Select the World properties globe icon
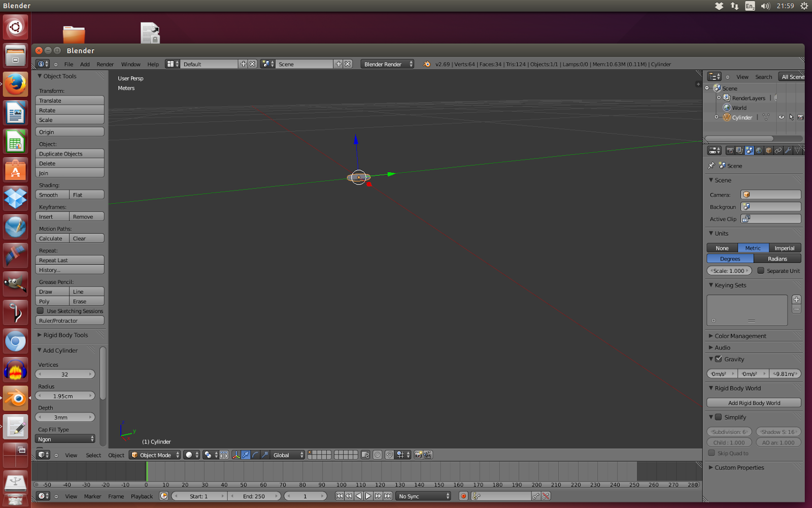 coord(758,150)
